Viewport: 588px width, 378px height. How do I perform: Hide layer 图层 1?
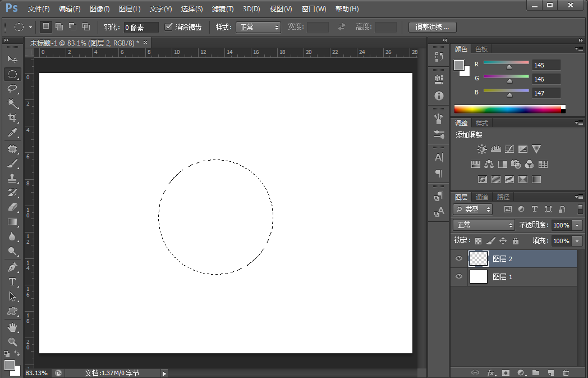459,276
